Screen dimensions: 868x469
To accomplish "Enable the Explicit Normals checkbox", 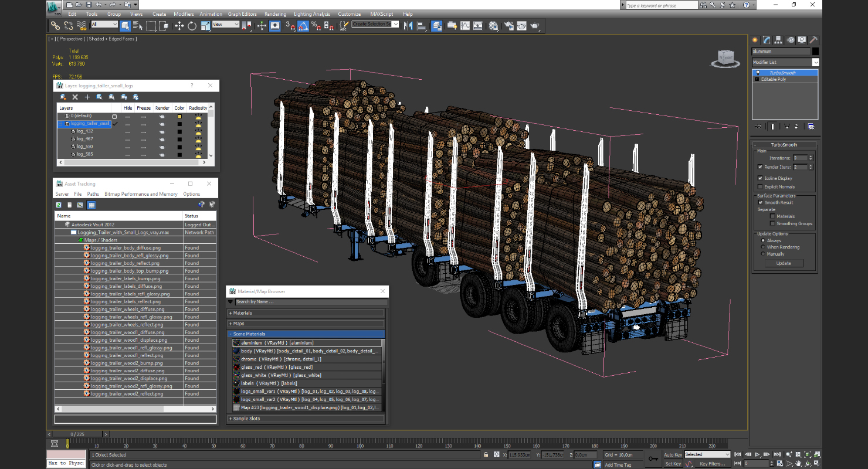I will [x=761, y=187].
